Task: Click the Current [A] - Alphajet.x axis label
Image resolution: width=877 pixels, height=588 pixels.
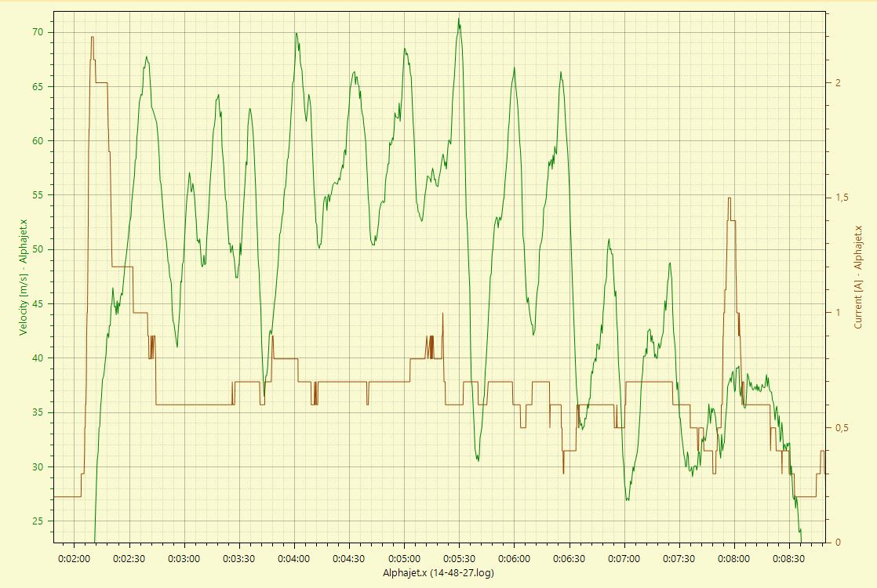Action: [x=858, y=278]
